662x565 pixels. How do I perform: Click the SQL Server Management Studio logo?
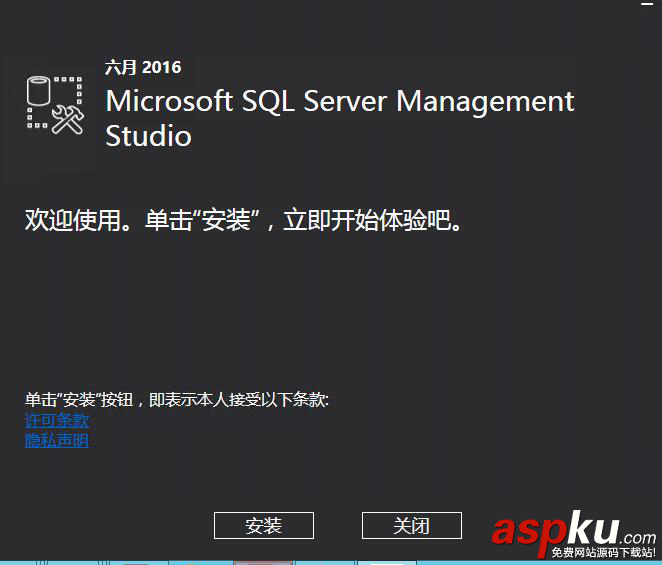(55, 103)
